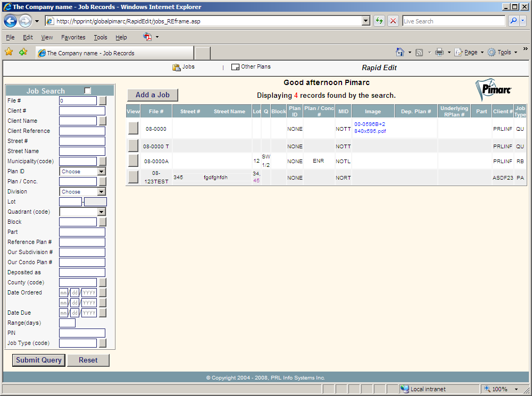The height and width of the screenshot is (396, 532).
Task: Click the Add a Job button
Action: point(153,95)
